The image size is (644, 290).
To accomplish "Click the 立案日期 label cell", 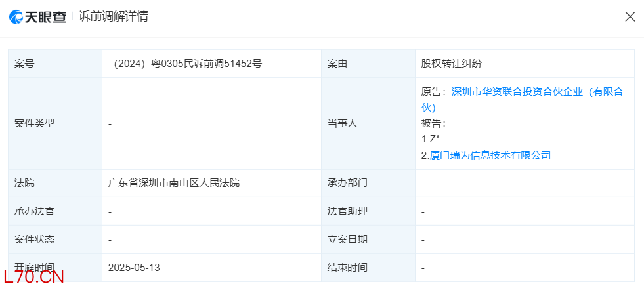I will coord(347,239).
